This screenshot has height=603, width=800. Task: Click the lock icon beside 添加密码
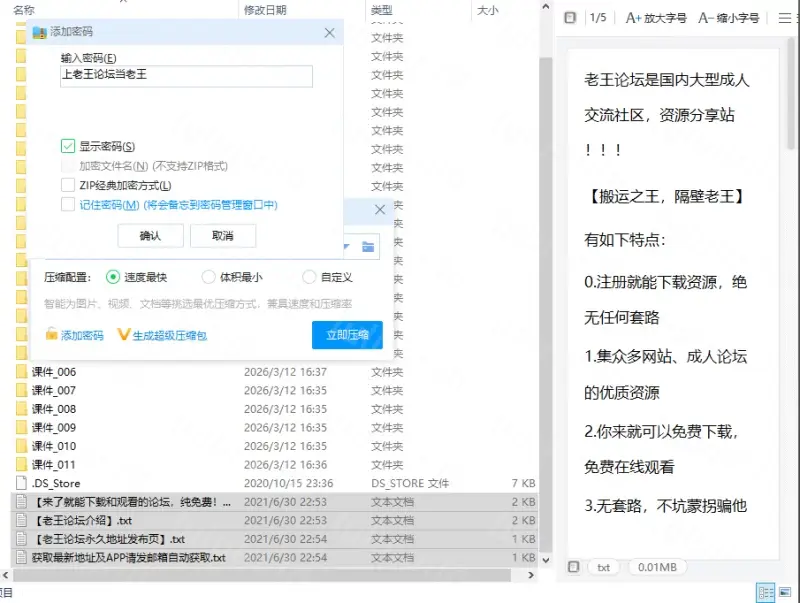click(51, 335)
